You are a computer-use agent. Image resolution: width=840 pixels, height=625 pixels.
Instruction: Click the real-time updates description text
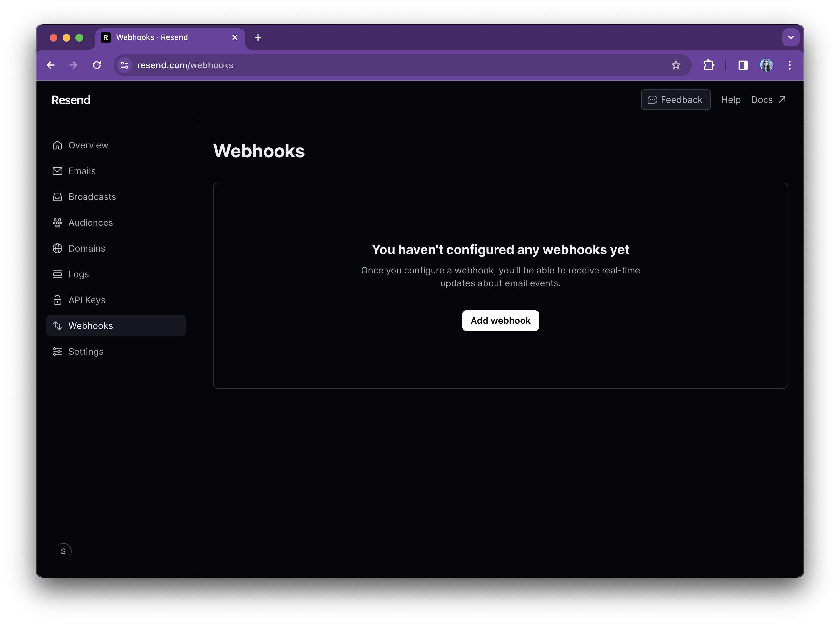(500, 277)
